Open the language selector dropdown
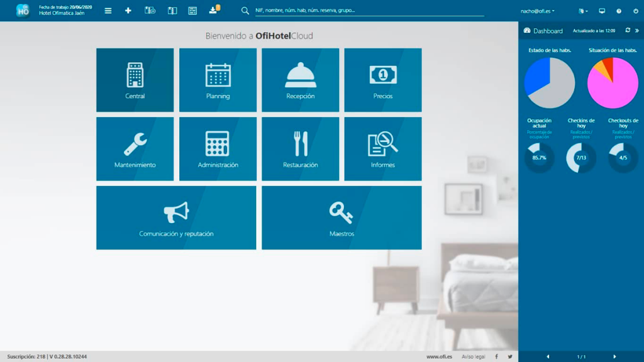The height and width of the screenshot is (362, 644). coord(583,11)
